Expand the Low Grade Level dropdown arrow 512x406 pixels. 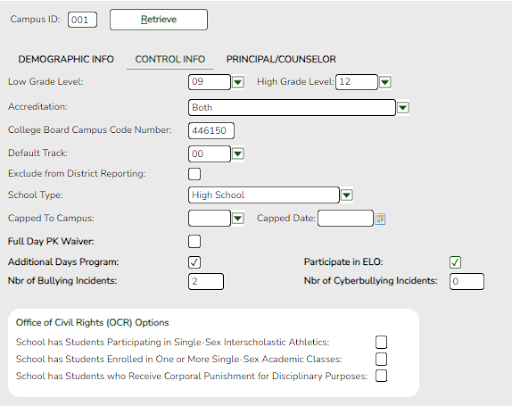tap(238, 82)
